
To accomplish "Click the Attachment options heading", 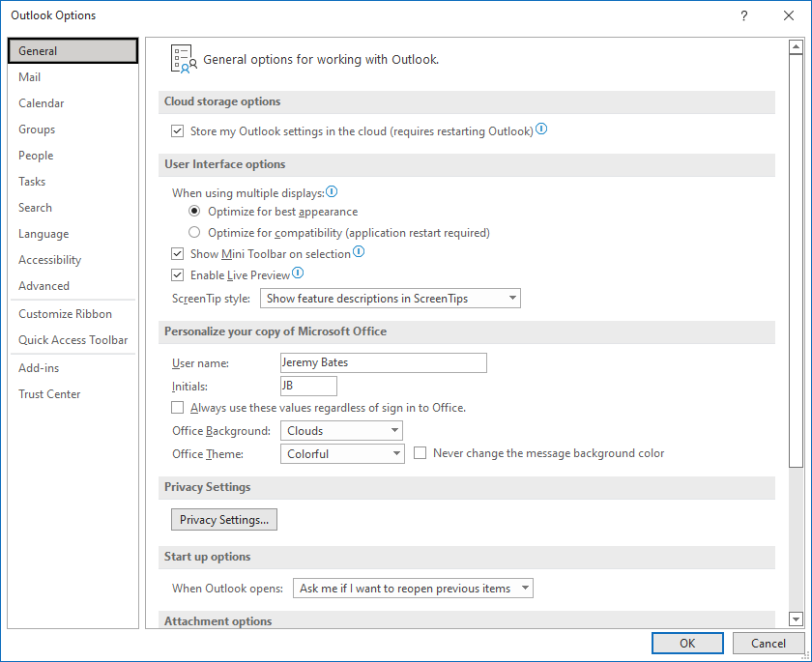I will 218,621.
